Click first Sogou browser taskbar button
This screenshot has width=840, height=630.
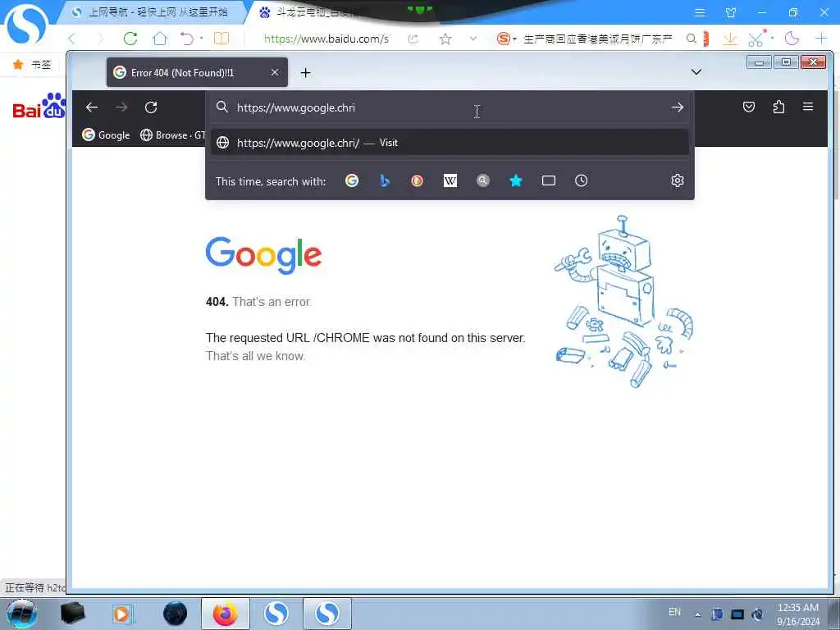[276, 614]
